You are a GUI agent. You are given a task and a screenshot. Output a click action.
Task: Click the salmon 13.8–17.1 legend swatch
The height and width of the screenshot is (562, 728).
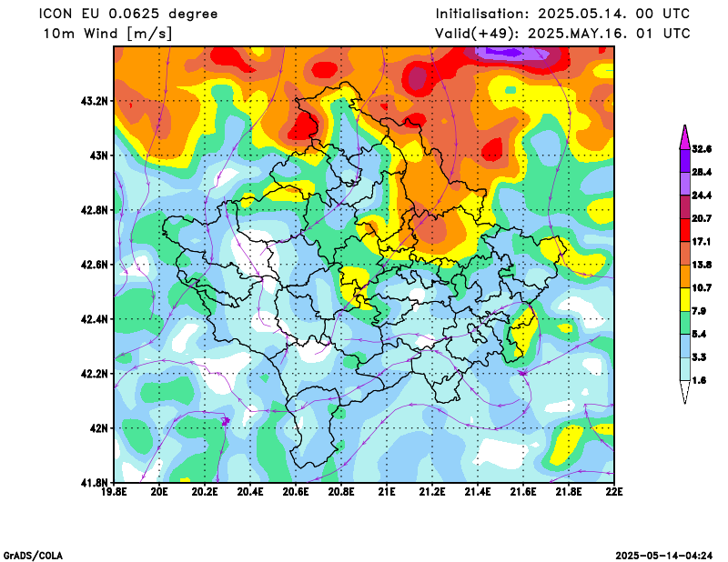pos(685,254)
